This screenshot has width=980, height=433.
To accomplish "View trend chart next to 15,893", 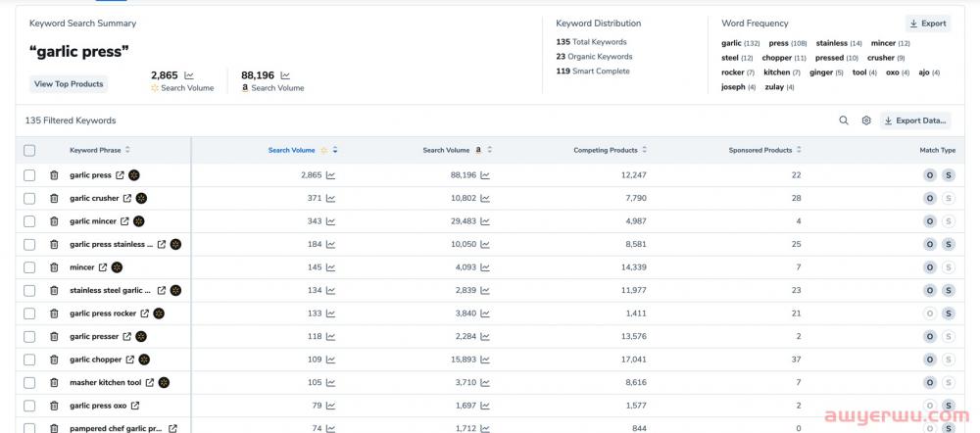I will 485,360.
